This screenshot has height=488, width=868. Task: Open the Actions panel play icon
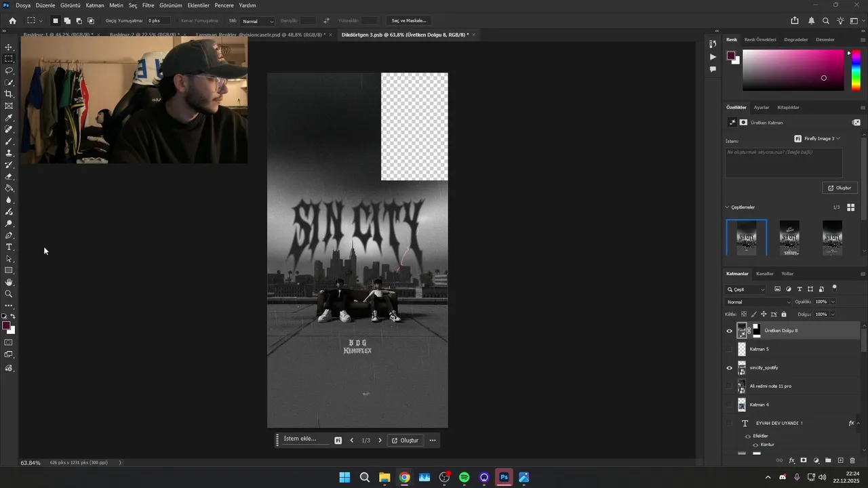[713, 57]
